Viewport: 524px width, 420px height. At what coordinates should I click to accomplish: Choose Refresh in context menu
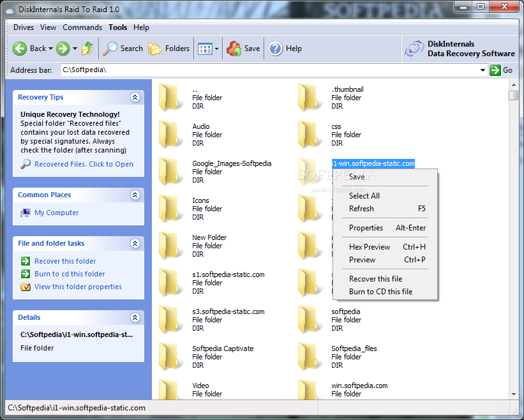tap(385, 209)
